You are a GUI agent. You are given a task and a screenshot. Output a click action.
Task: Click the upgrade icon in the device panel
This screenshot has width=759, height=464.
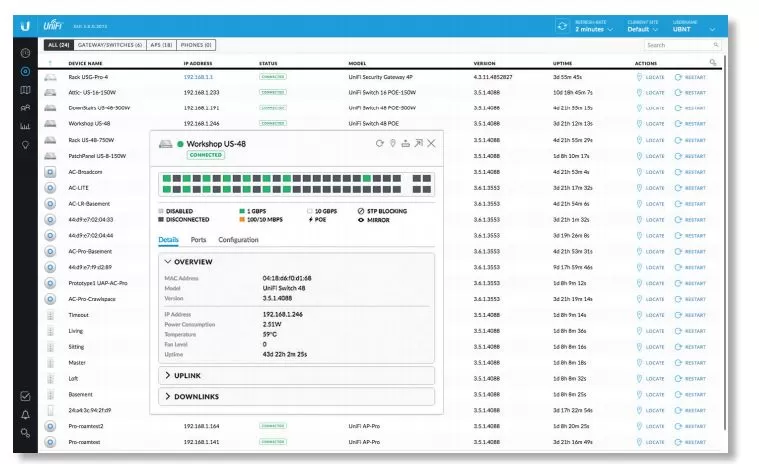[x=406, y=143]
